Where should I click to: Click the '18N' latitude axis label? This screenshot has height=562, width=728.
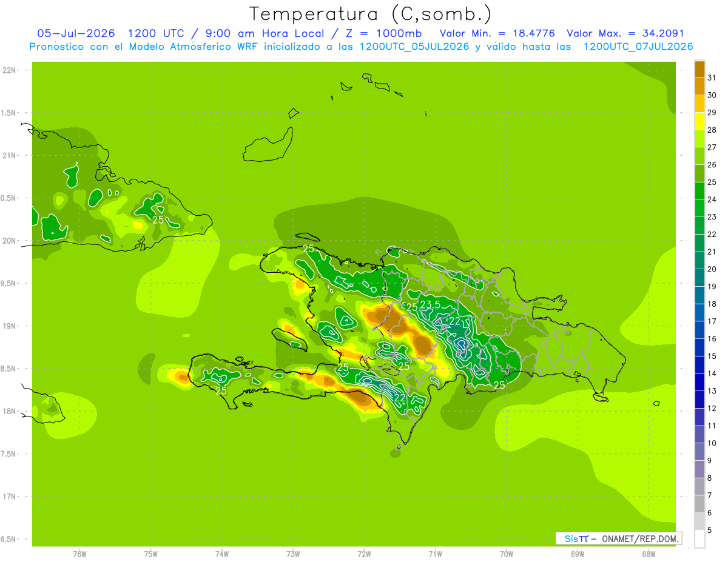pyautogui.click(x=9, y=411)
